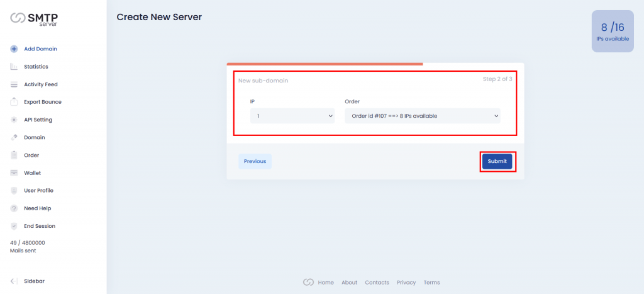Open the Order page
Image resolution: width=644 pixels, height=294 pixels.
point(31,155)
